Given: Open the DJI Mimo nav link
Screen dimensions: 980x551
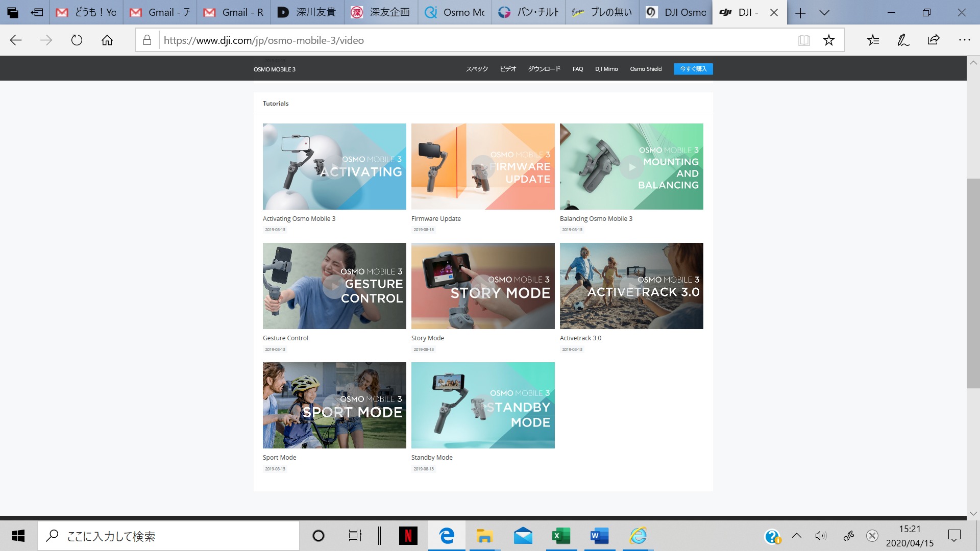Looking at the screenshot, I should point(606,69).
